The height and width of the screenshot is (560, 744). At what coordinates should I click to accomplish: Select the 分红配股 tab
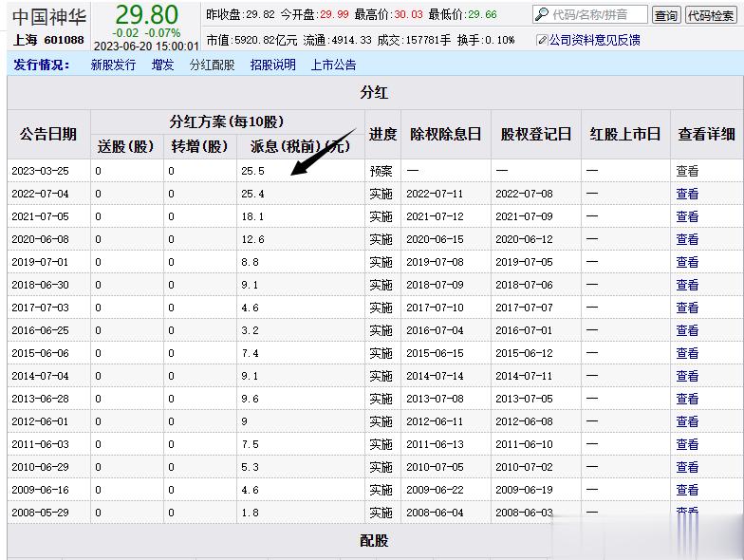click(213, 65)
